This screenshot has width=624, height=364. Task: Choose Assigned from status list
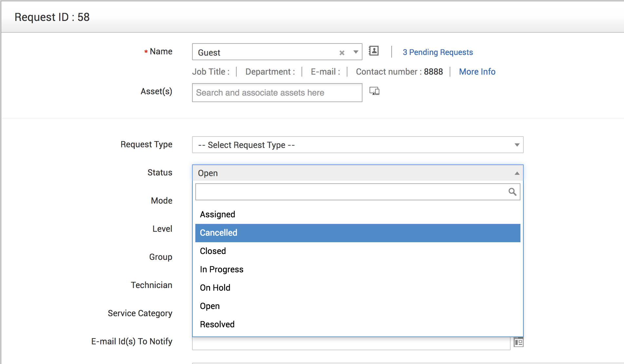(358, 214)
